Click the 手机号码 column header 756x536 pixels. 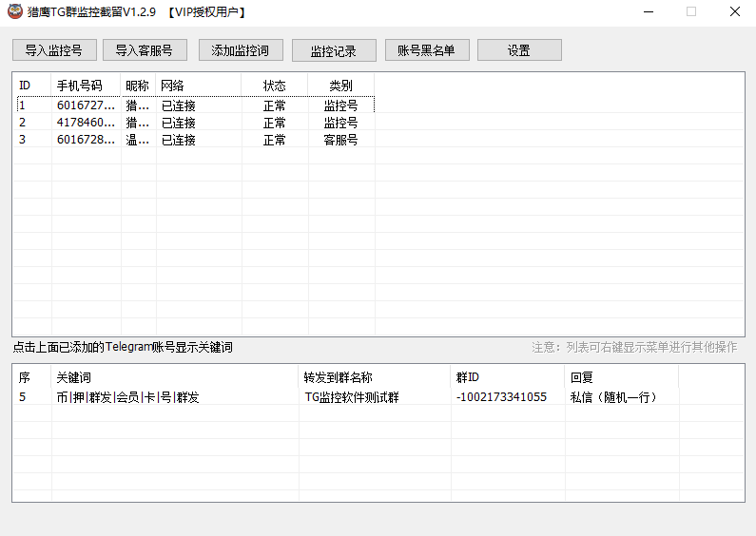click(86, 86)
